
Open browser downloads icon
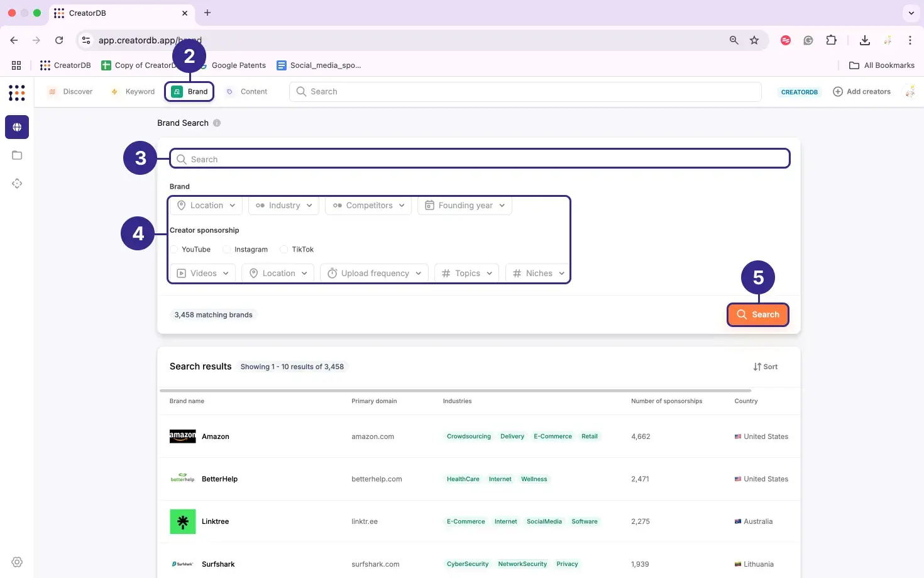pos(865,40)
